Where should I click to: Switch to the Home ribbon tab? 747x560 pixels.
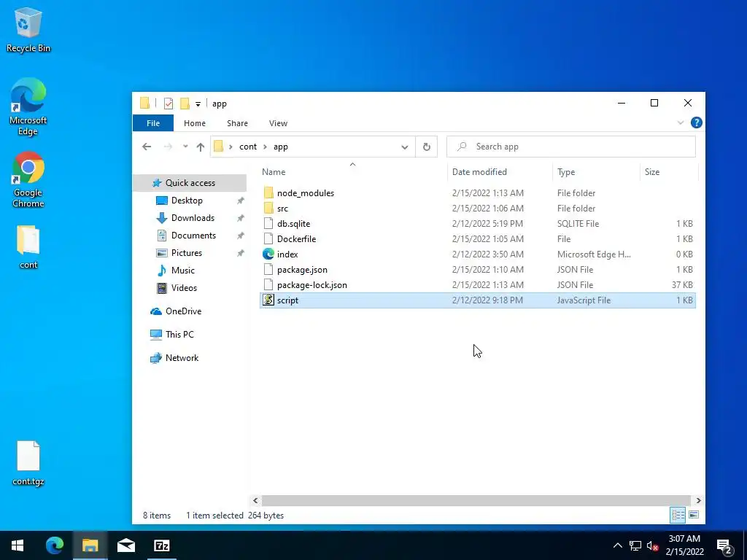point(194,122)
